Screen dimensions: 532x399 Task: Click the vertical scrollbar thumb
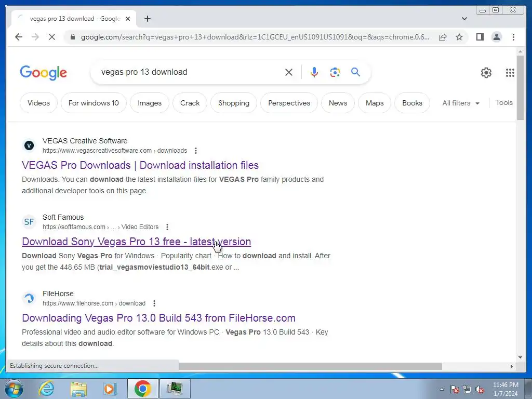(x=520, y=87)
